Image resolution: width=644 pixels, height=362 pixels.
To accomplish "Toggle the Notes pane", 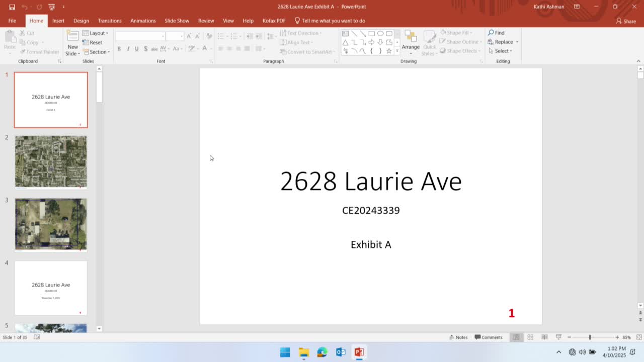I will (458, 337).
